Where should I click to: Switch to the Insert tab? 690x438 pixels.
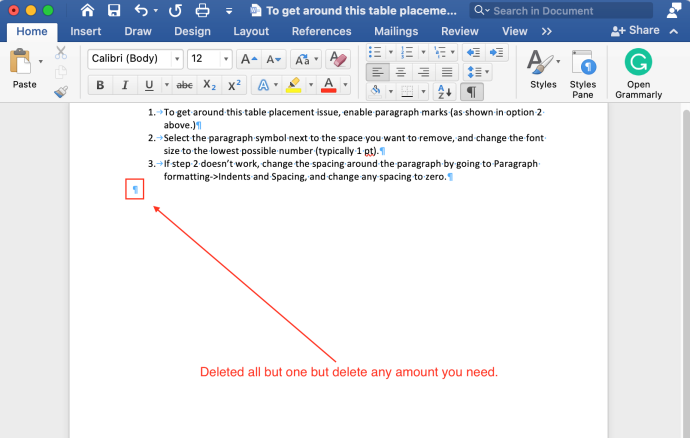point(85,31)
